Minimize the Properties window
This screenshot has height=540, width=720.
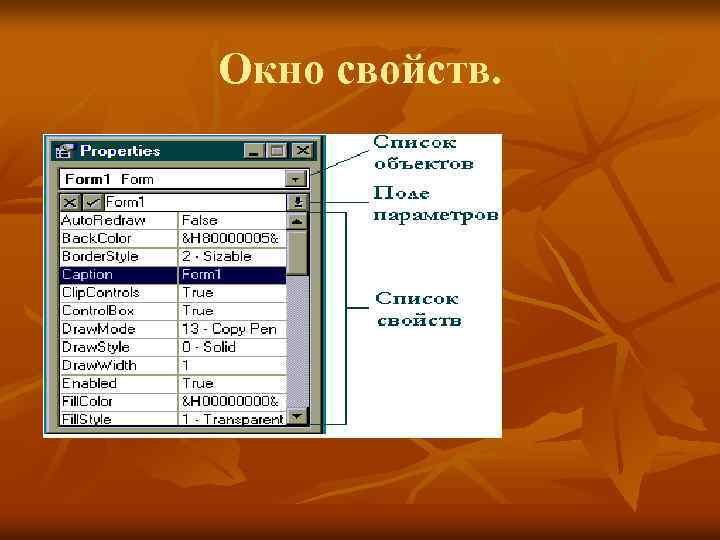tap(254, 151)
